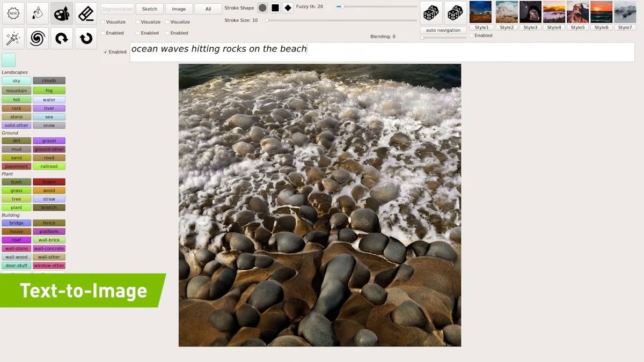Open the Image tab
The height and width of the screenshot is (362, 644).
point(179,9)
